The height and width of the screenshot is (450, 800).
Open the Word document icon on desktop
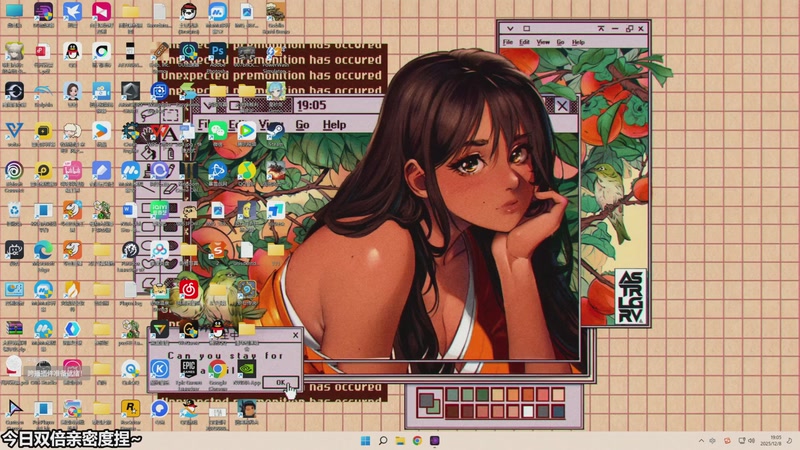(x=130, y=210)
